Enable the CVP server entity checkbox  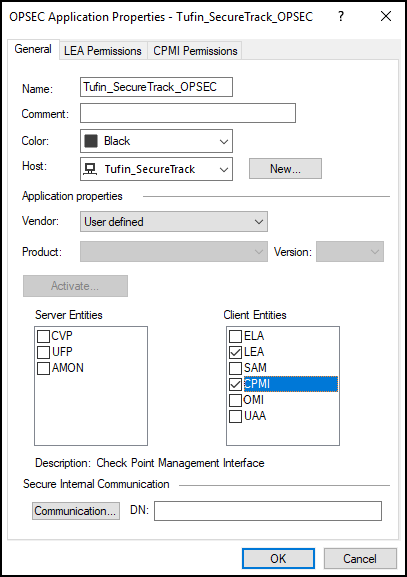pos(43,336)
